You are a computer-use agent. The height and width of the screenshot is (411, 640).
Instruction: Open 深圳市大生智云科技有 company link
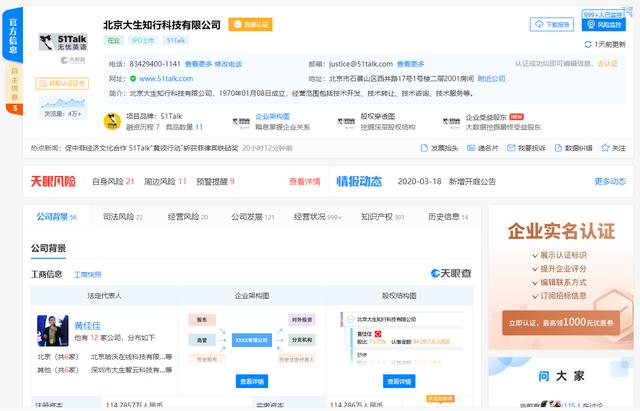(131, 370)
